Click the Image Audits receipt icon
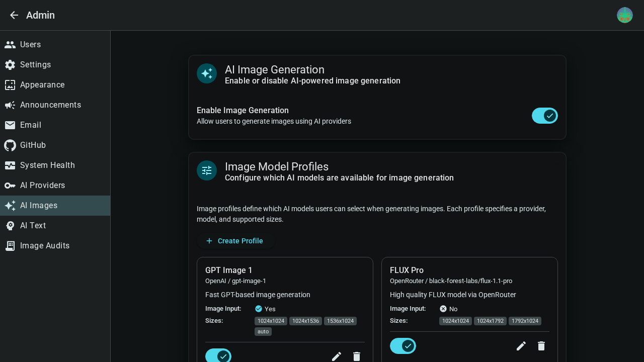 tap(10, 246)
